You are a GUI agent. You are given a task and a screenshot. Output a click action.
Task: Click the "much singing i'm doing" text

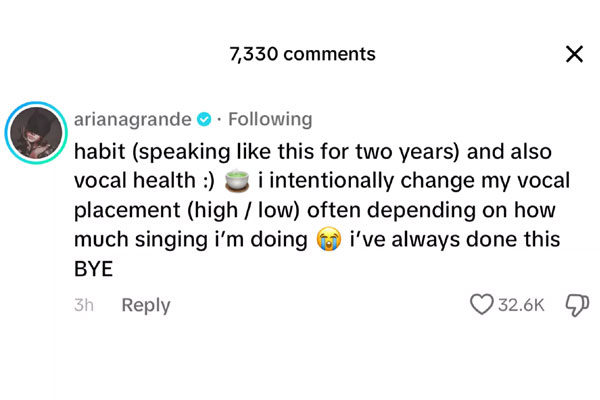190,241
